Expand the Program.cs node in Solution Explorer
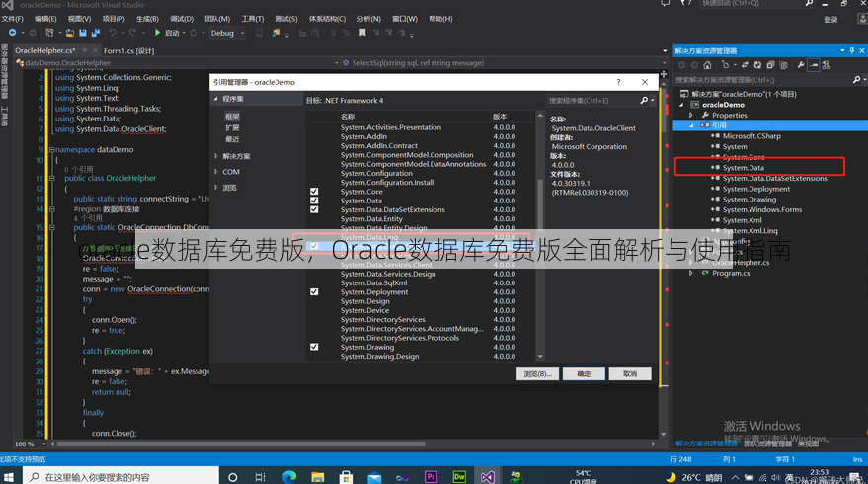The height and width of the screenshot is (484, 868). click(x=691, y=273)
